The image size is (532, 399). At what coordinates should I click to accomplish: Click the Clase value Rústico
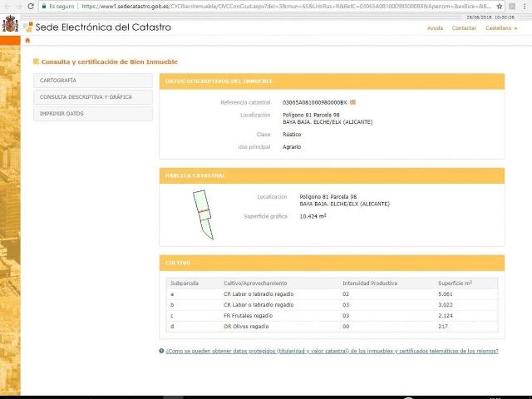[x=292, y=135]
